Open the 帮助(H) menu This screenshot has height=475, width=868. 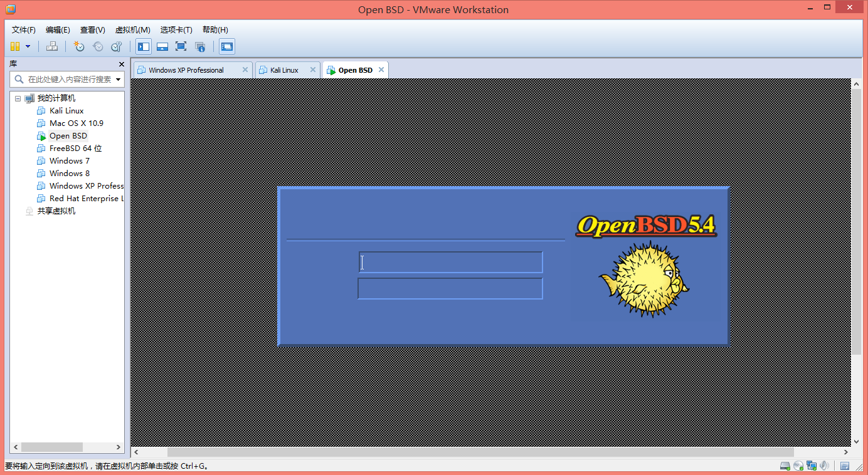(215, 29)
